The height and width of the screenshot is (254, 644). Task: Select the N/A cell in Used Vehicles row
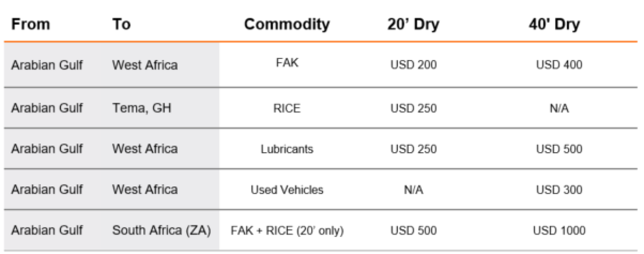click(x=414, y=190)
